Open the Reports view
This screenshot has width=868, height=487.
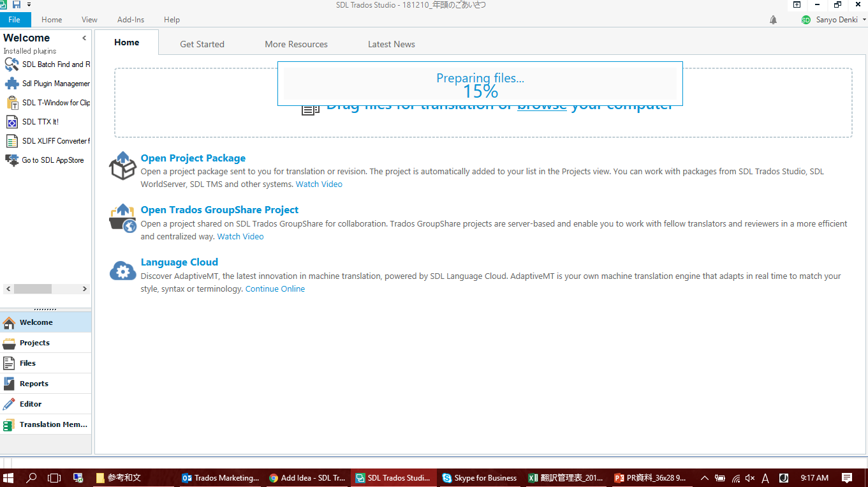coord(46,384)
